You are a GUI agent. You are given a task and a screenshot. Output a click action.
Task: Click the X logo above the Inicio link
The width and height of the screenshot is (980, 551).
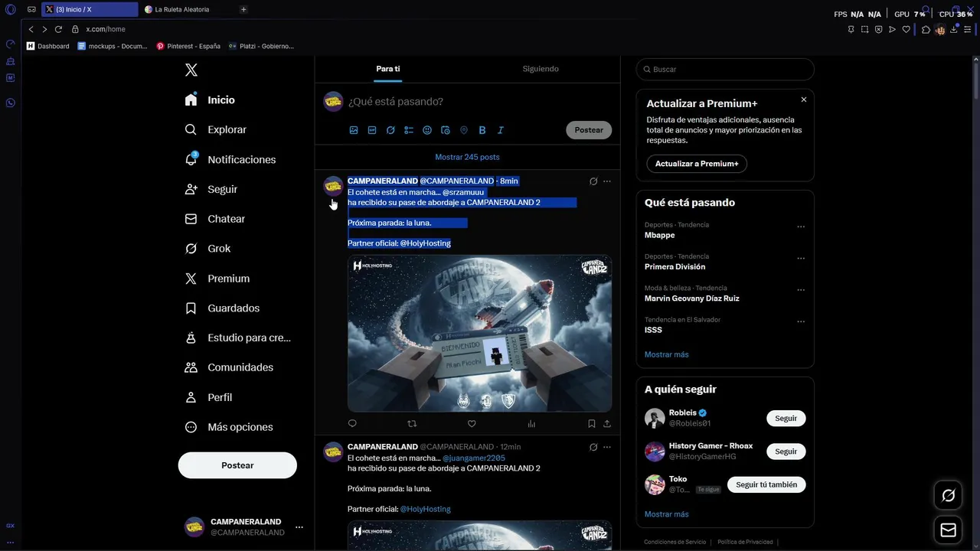191,70
